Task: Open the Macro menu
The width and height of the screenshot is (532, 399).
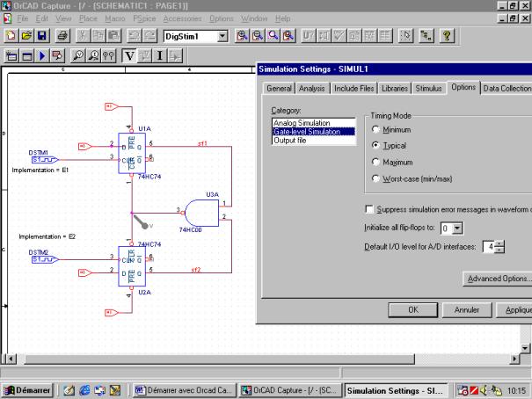Action: coord(115,18)
